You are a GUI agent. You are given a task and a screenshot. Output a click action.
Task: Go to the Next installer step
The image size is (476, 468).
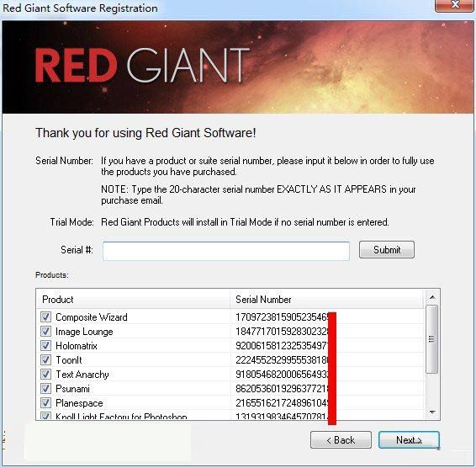tap(409, 439)
